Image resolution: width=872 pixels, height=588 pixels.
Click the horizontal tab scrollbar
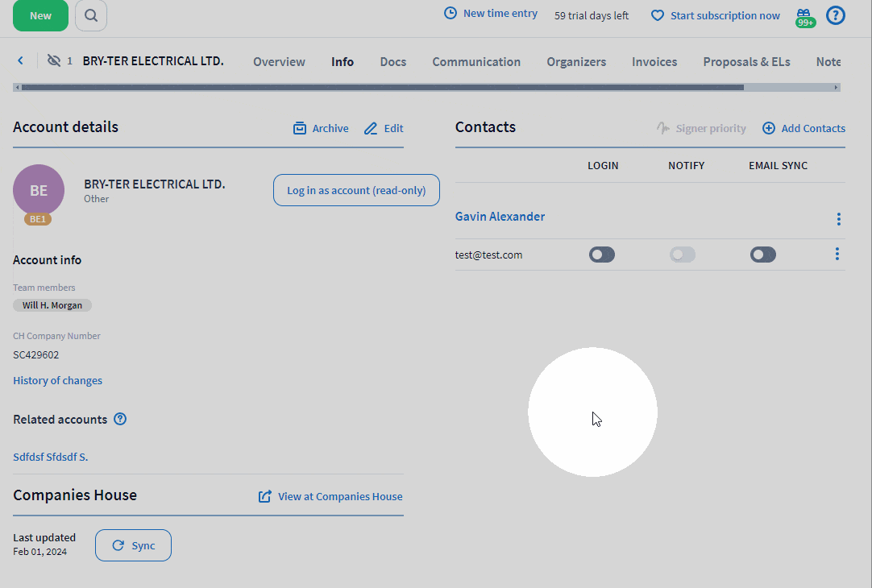pyautogui.click(x=383, y=87)
